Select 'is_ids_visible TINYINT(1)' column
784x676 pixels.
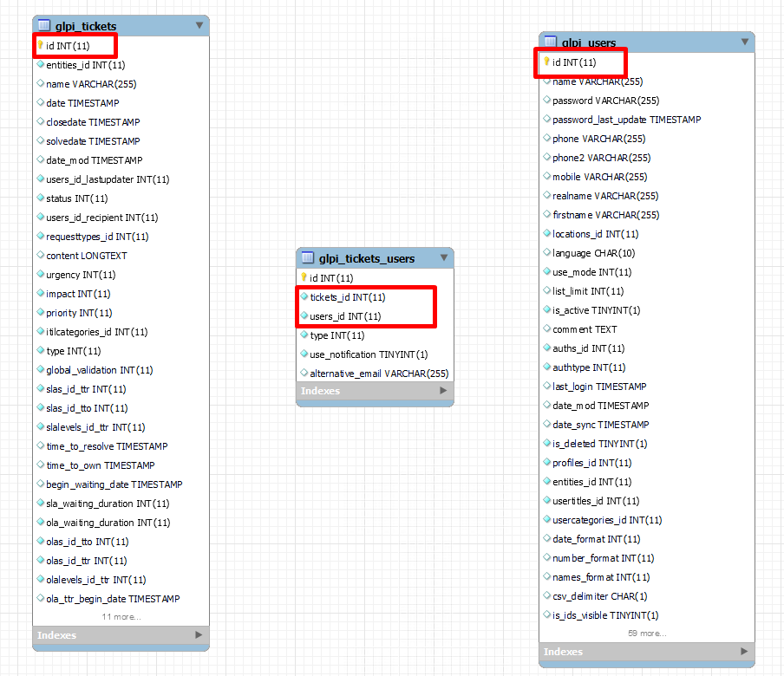(x=605, y=615)
